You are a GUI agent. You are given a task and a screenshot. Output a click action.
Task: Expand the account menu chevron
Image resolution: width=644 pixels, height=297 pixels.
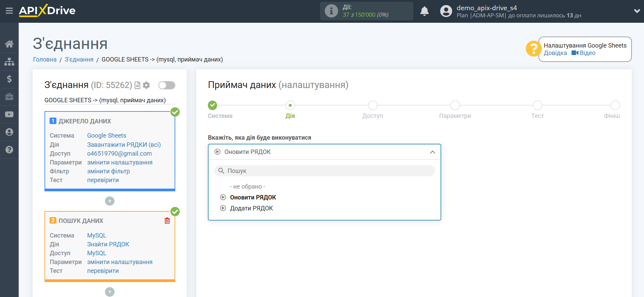637,11
